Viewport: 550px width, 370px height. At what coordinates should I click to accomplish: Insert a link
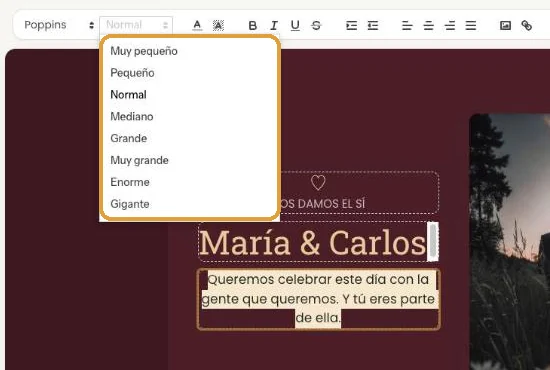[526, 25]
